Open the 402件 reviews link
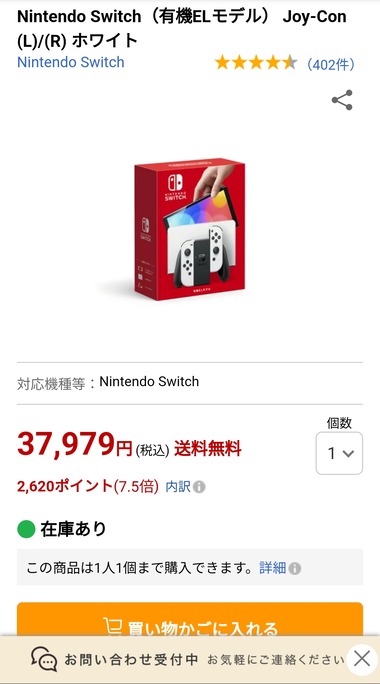380x684 pixels. 331,65
